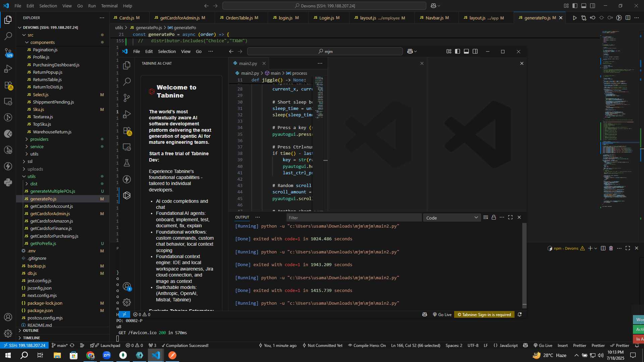
Task: Open Copilot icon in mjm title bar
Action: pos(410,51)
